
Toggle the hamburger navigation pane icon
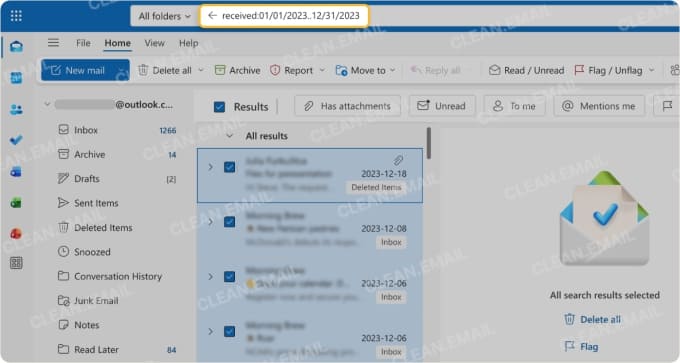(53, 43)
